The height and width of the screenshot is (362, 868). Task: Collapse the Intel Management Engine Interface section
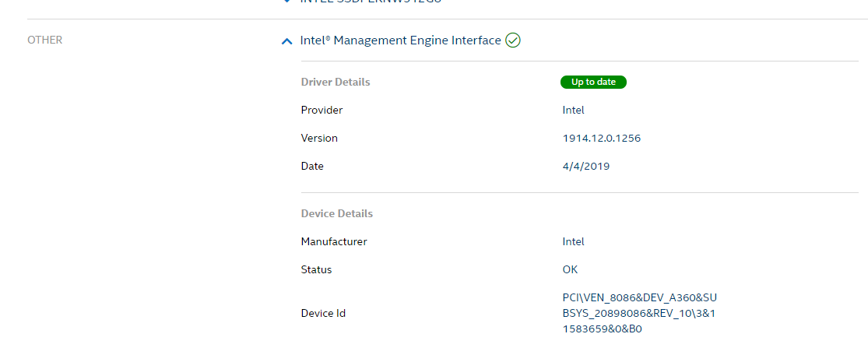click(x=286, y=41)
